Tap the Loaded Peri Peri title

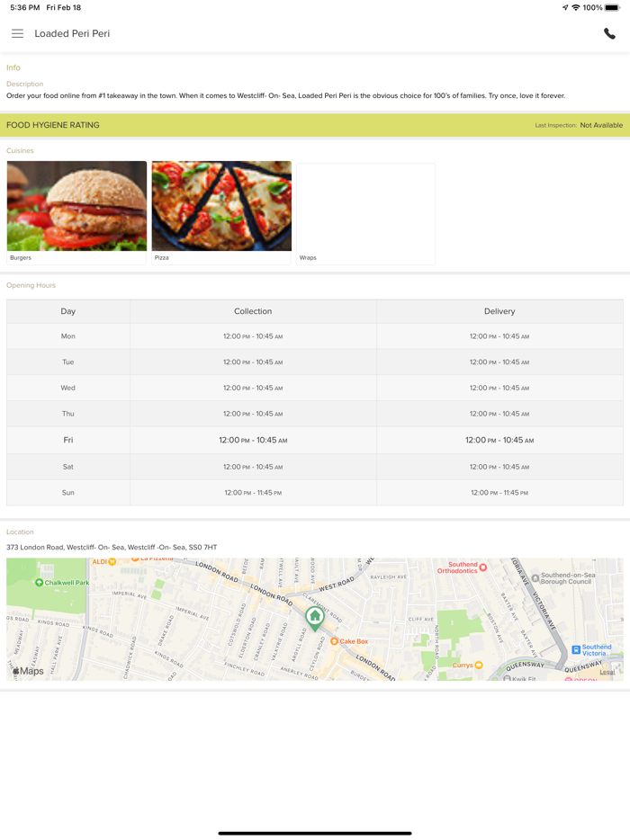pos(72,33)
